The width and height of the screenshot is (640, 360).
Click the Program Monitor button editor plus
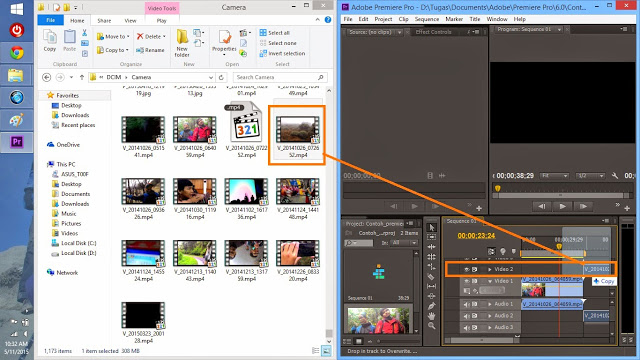[627, 208]
